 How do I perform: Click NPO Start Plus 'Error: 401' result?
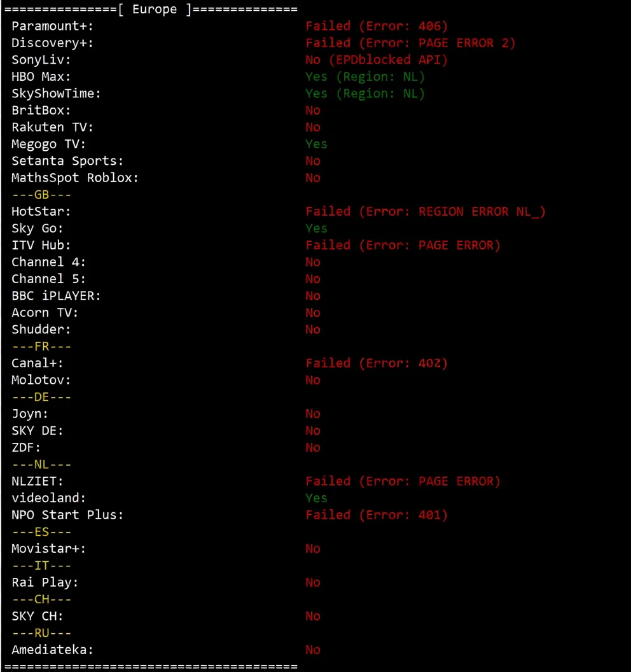377,515
